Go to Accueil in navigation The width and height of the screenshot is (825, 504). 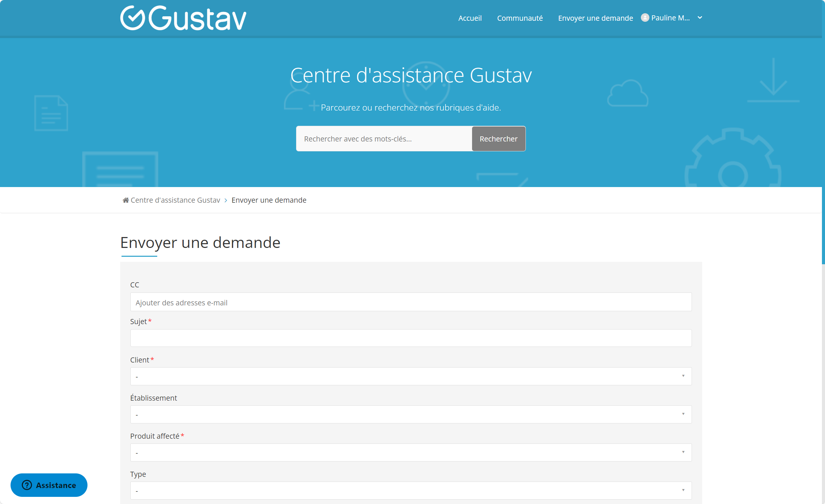(470, 18)
